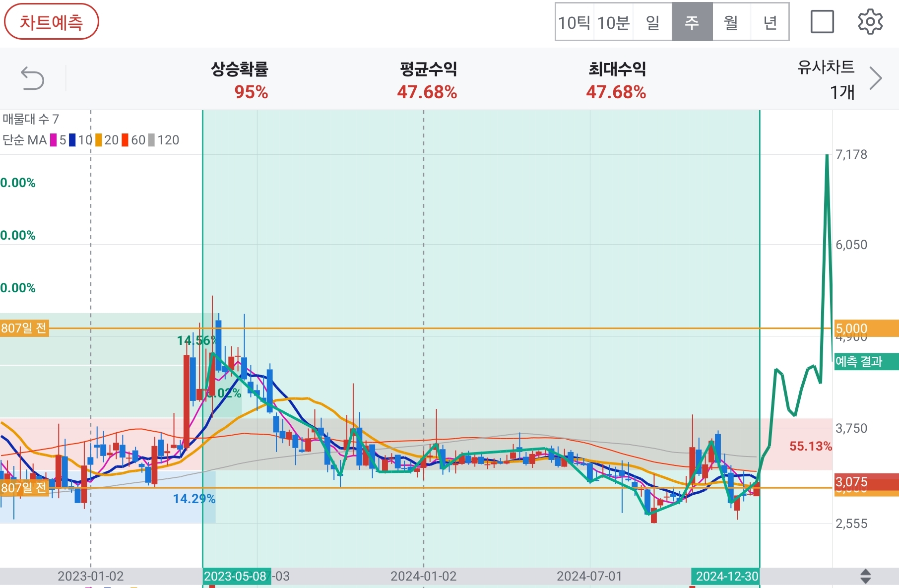The image size is (899, 588).
Task: Click the 7,178 price axis label
Action: (x=851, y=154)
